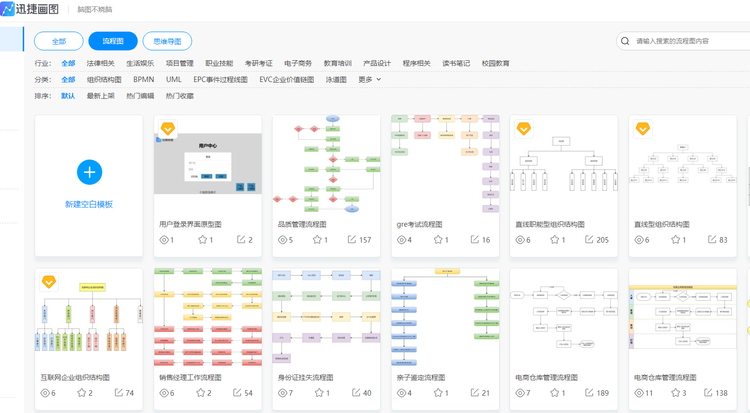This screenshot has height=413, width=750.
Task: Filter industry by 法律相关
Action: click(x=99, y=63)
